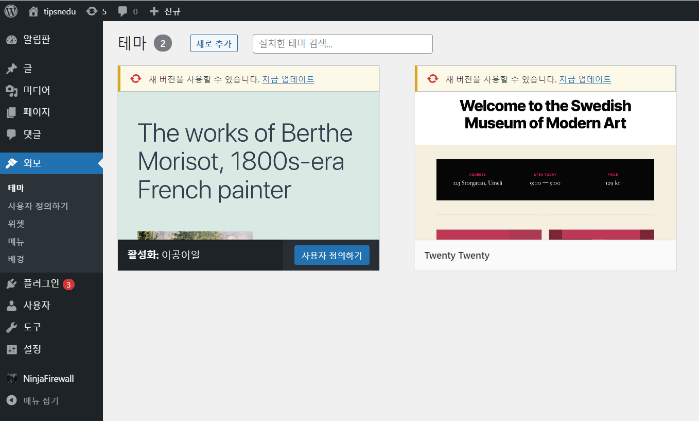
Task: Click 지금 업데이트 link on Twenty Twenty
Action: point(585,79)
